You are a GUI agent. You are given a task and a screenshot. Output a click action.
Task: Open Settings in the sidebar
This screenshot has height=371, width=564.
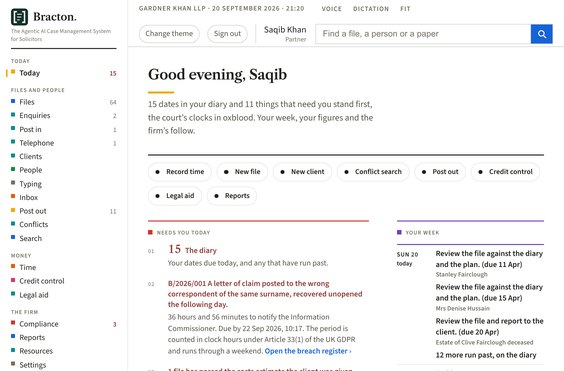[32, 365]
